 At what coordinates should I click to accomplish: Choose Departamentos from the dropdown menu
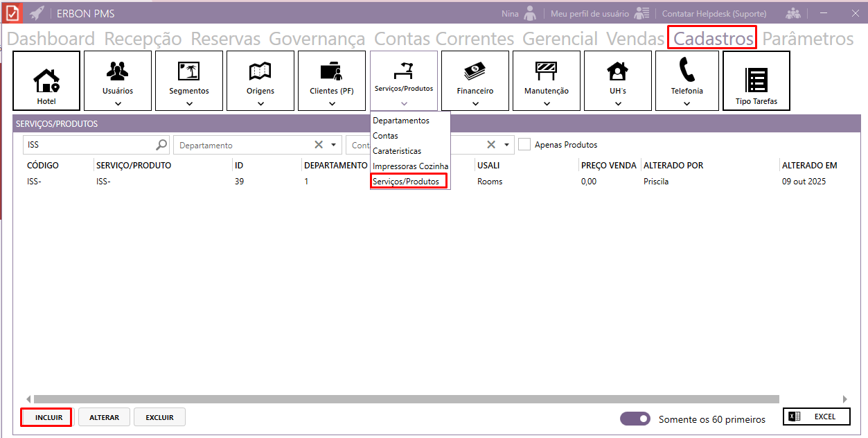tap(401, 121)
